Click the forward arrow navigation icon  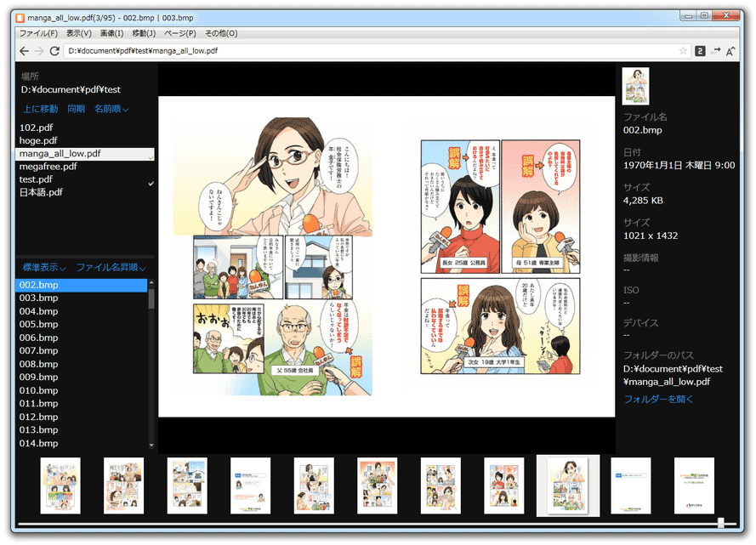coord(39,51)
